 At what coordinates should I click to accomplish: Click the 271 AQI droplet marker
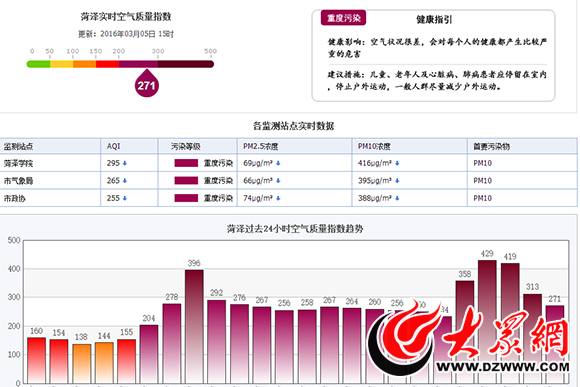147,84
